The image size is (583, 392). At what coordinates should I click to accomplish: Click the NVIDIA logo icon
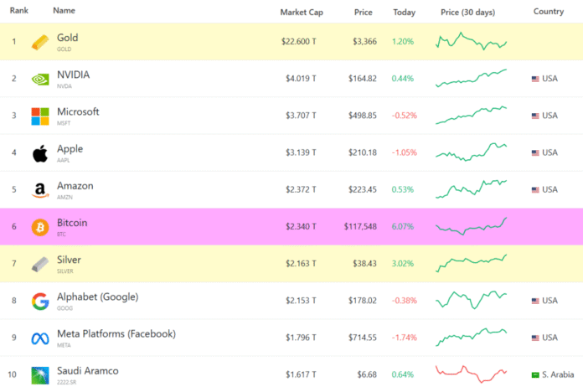tap(40, 79)
